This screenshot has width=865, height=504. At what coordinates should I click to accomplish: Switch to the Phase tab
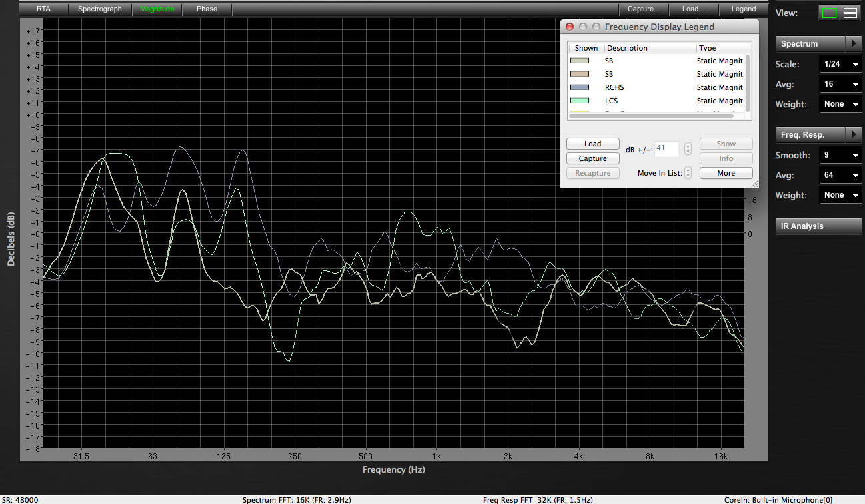tap(207, 9)
